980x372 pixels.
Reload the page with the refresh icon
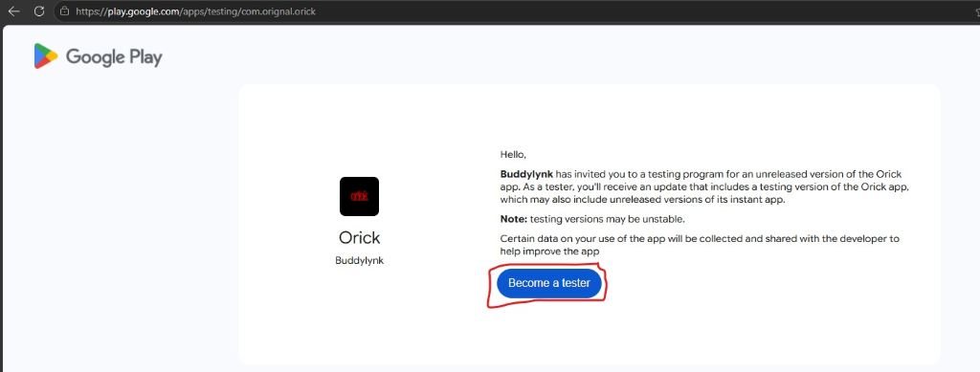click(x=38, y=11)
